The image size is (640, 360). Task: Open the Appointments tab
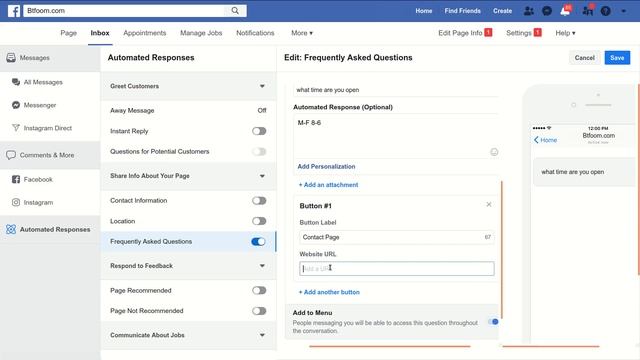pyautogui.click(x=144, y=33)
